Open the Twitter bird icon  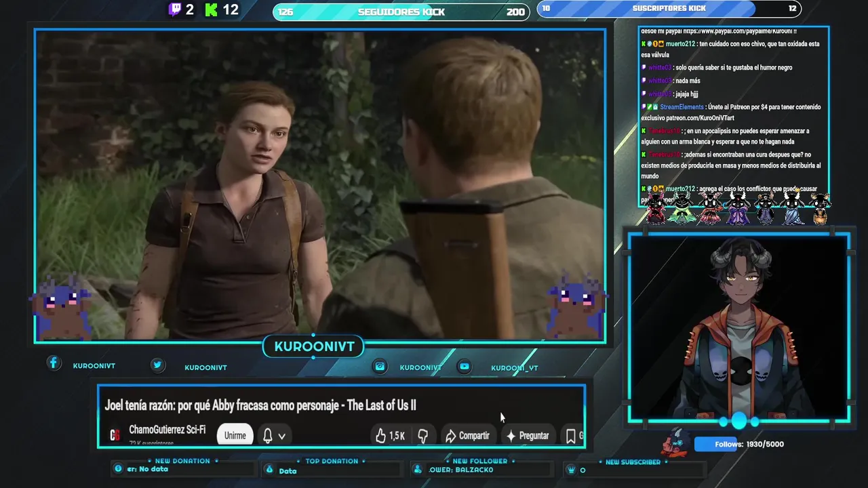[x=157, y=365]
